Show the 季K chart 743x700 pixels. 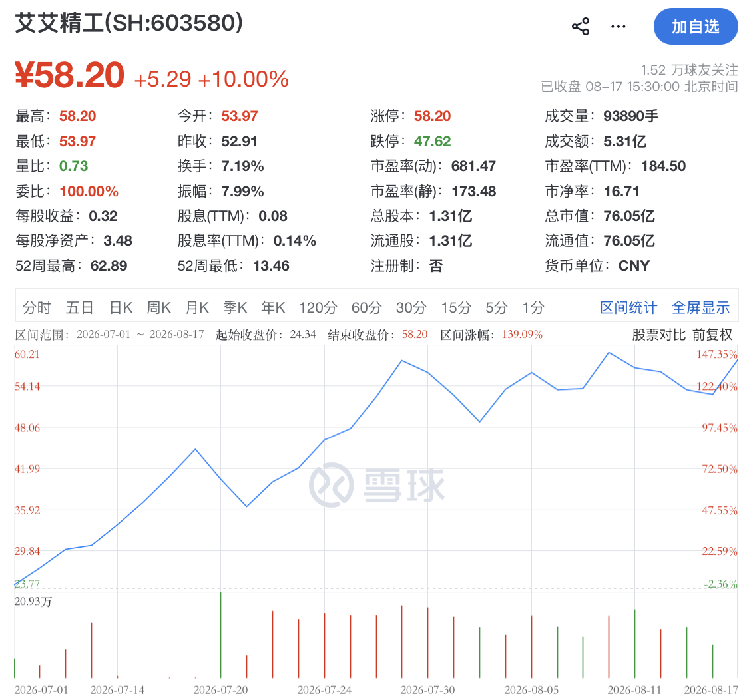point(235,308)
